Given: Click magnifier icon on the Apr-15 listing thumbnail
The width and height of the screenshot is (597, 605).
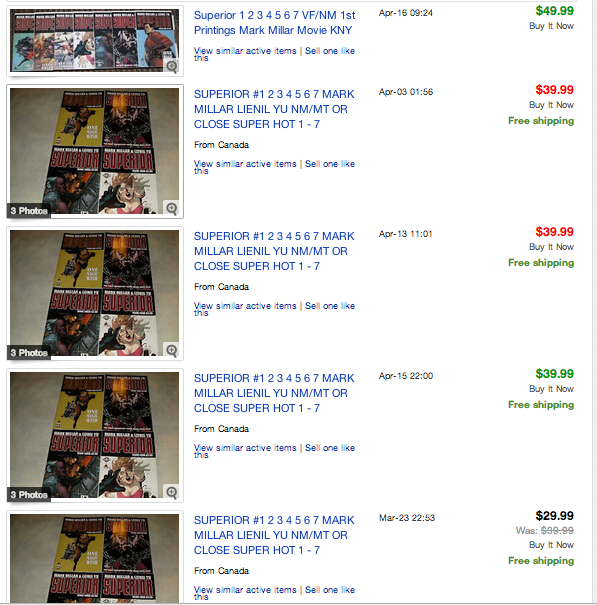Looking at the screenshot, I should point(172,492).
